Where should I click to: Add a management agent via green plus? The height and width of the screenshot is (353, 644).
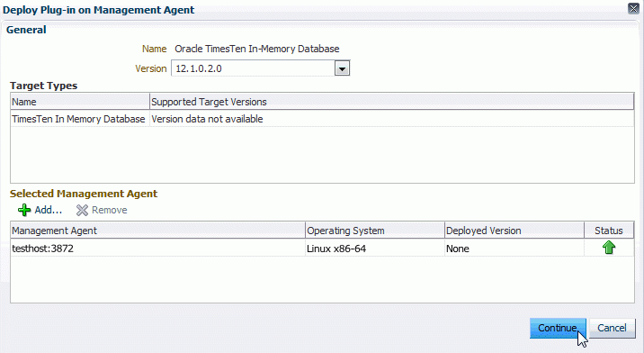click(x=24, y=210)
